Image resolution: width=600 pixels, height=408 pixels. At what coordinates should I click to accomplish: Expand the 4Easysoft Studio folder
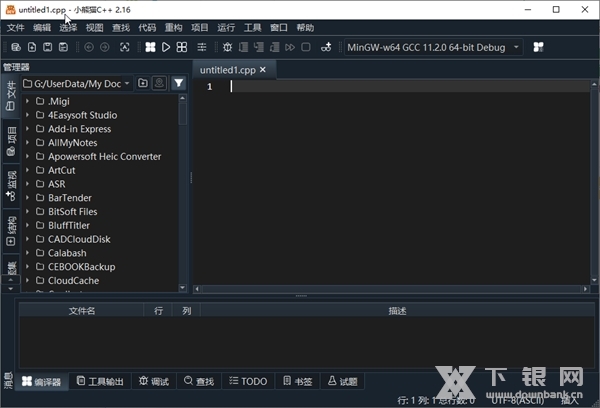27,115
